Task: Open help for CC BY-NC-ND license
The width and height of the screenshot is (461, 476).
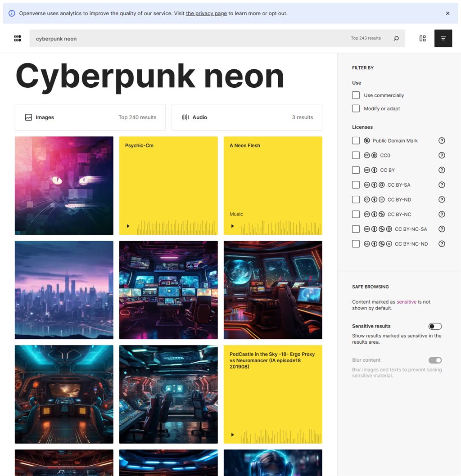Action: pos(442,244)
